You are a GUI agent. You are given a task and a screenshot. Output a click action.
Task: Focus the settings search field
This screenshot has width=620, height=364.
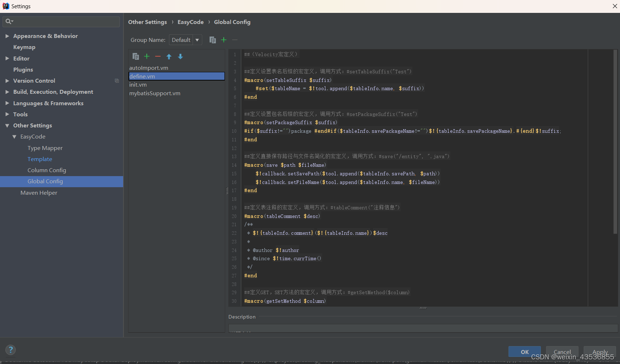tap(61, 21)
